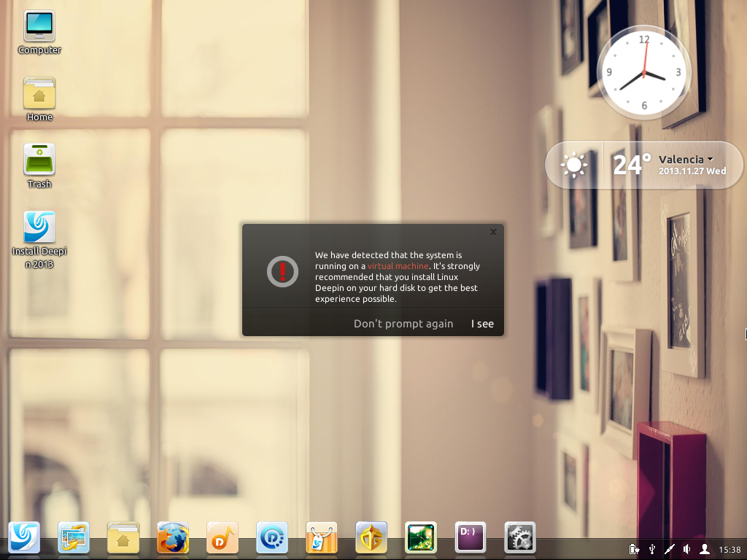Open the Deepin Terminal dock icon
The image size is (747, 560).
471,537
